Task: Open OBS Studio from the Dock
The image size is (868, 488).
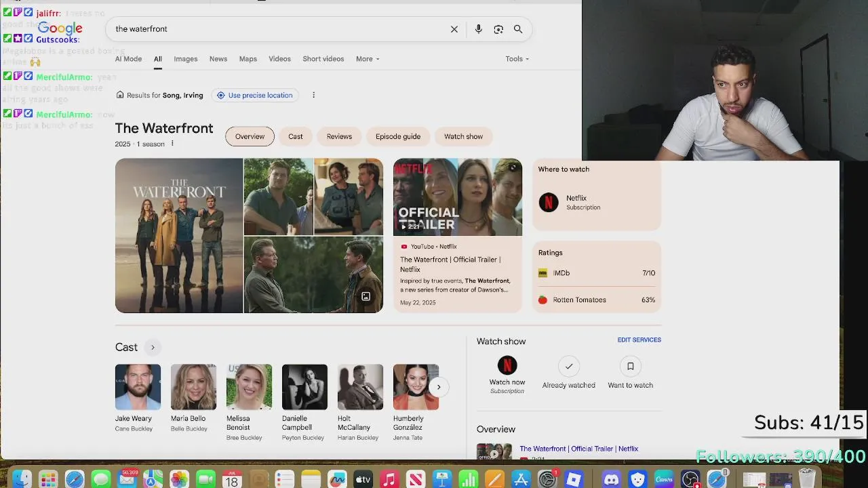Action: (x=690, y=480)
